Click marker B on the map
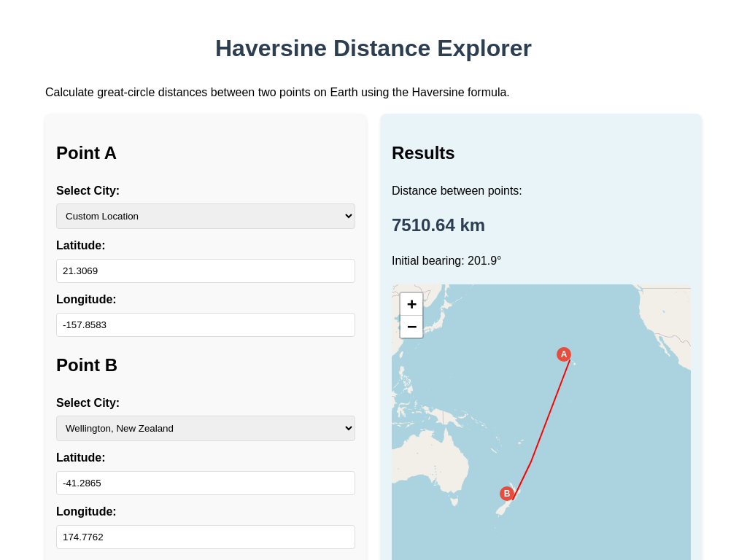This screenshot has width=747, height=560. click(506, 494)
